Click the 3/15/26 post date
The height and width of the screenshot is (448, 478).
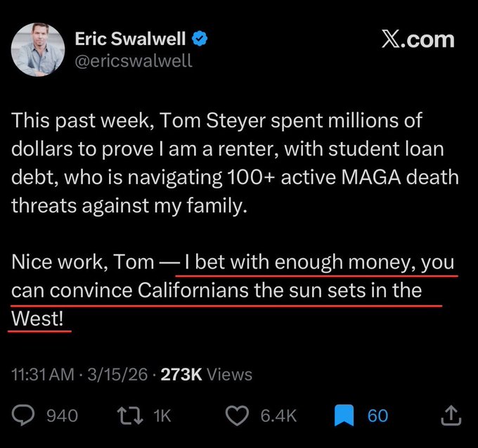pyautogui.click(x=116, y=375)
